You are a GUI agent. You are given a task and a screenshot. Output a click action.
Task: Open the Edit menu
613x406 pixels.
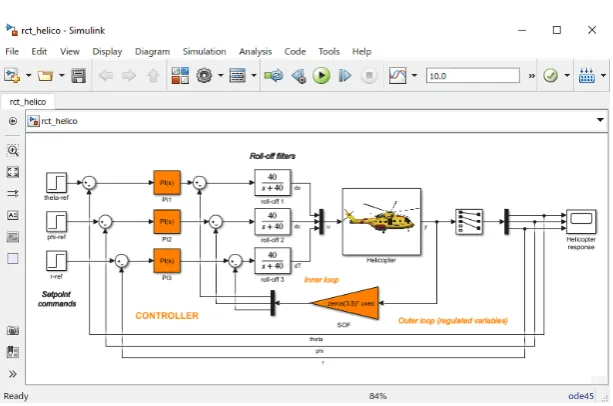click(39, 52)
